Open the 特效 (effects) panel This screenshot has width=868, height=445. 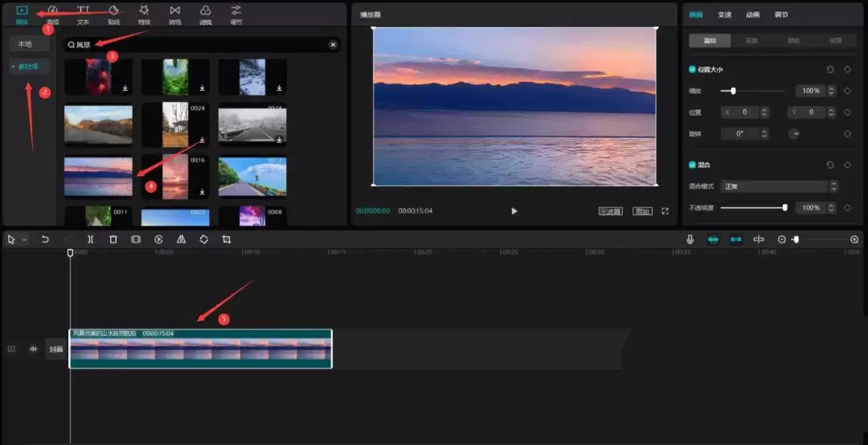pos(144,14)
